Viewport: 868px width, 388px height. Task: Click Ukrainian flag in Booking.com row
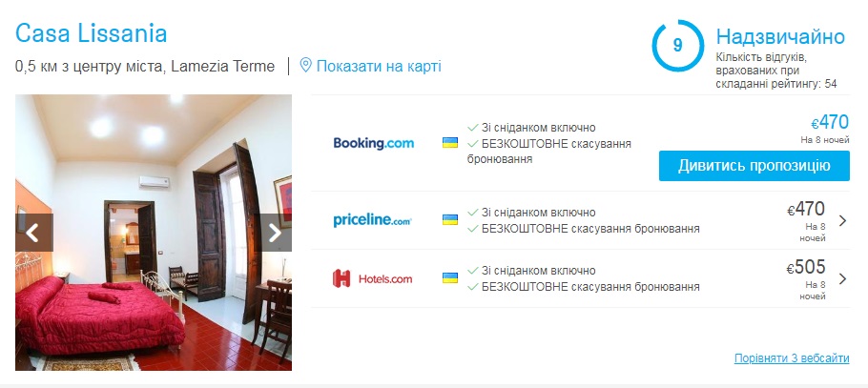coord(450,143)
